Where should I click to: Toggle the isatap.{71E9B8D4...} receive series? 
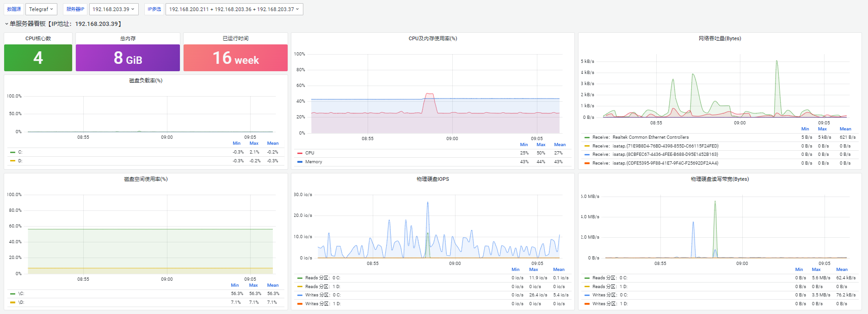coord(655,146)
